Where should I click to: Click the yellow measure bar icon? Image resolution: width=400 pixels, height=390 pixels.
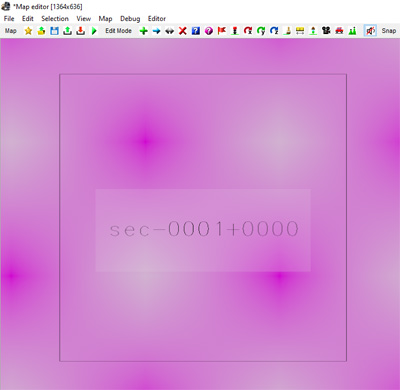tap(300, 31)
